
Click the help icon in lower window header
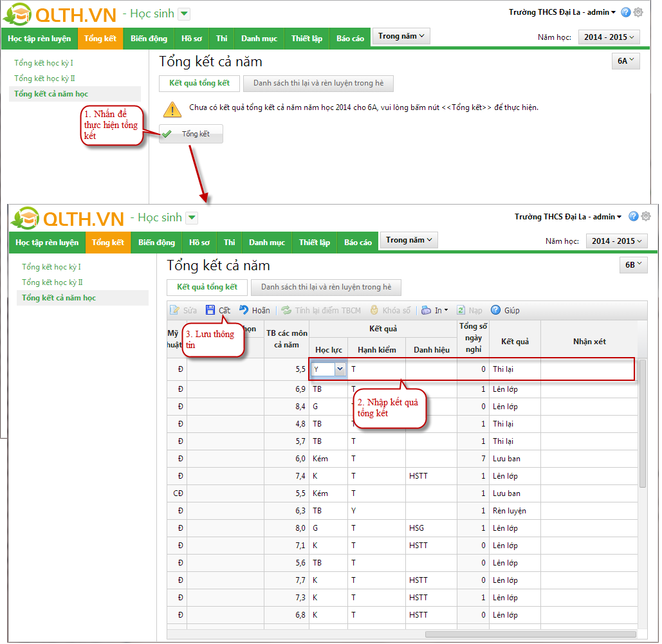633,216
